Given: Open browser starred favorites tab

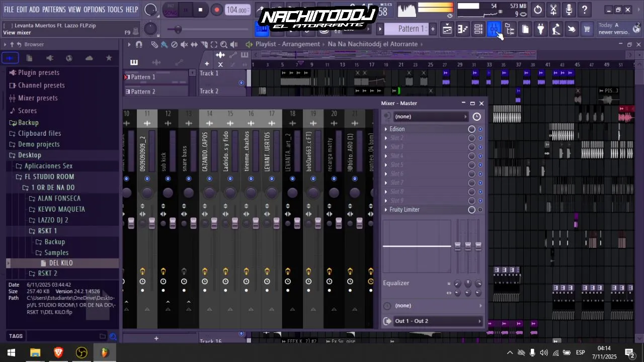Looking at the screenshot, I should (109, 58).
